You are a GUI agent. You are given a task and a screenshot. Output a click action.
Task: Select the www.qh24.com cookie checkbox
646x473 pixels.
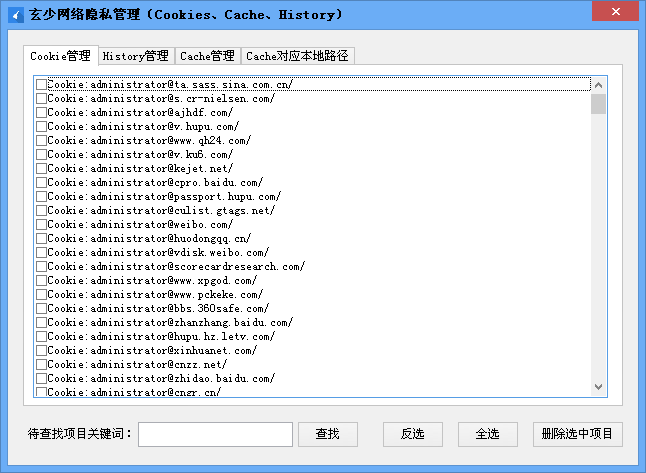pyautogui.click(x=41, y=140)
